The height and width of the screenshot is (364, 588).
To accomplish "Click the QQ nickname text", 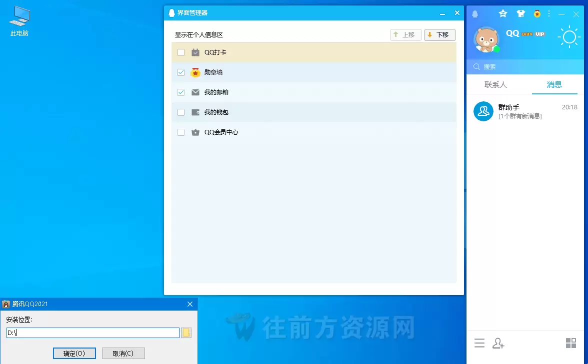I will [x=512, y=33].
